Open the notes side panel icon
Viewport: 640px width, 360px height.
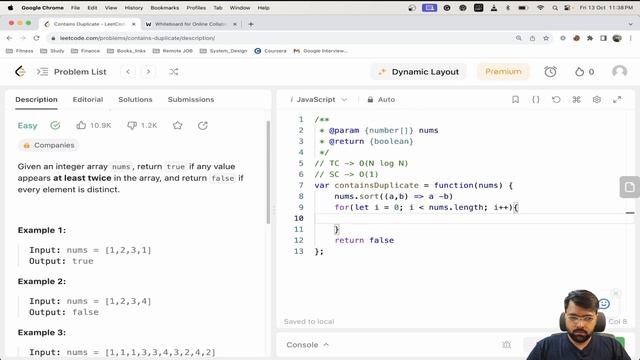(x=629, y=187)
